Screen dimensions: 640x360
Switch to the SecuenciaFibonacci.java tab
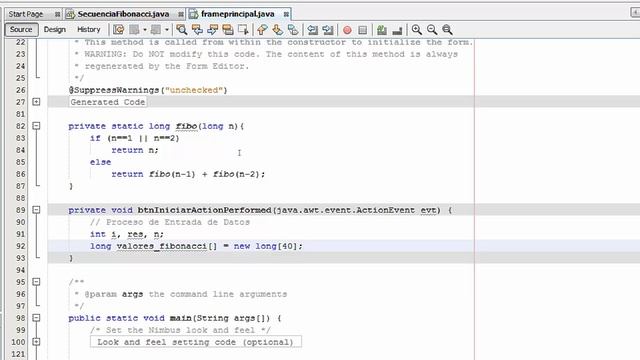coord(123,14)
